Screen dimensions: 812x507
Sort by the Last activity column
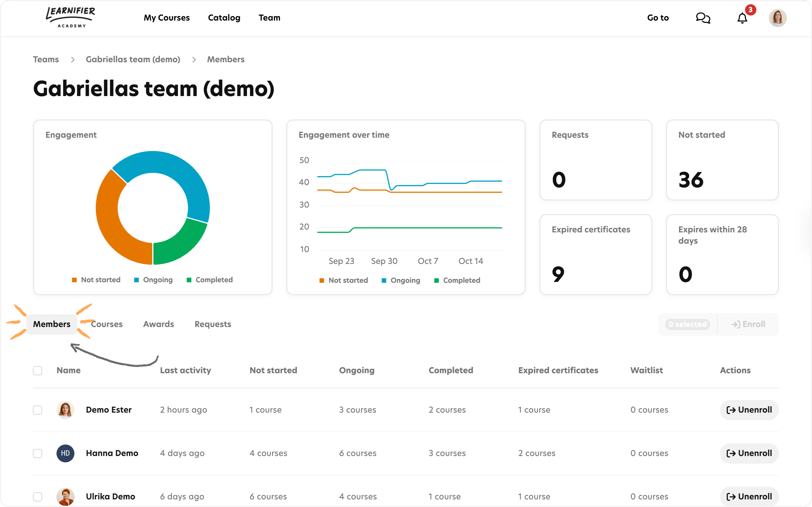click(x=185, y=370)
